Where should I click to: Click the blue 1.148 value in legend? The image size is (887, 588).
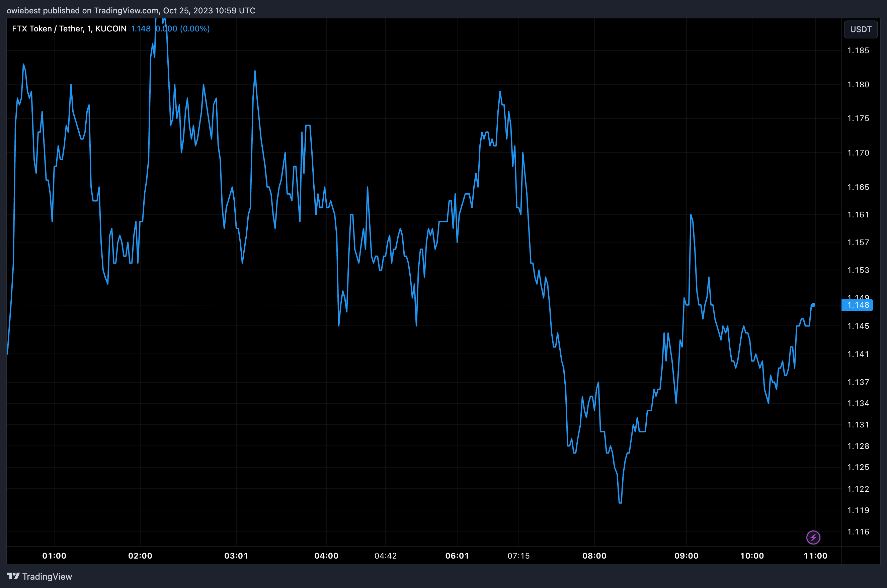click(141, 29)
